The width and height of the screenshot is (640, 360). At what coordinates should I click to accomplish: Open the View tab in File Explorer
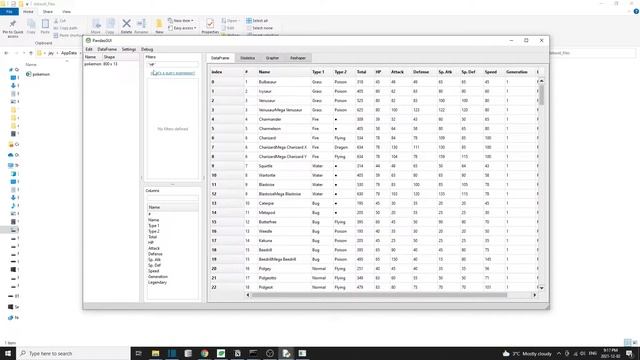click(x=66, y=12)
